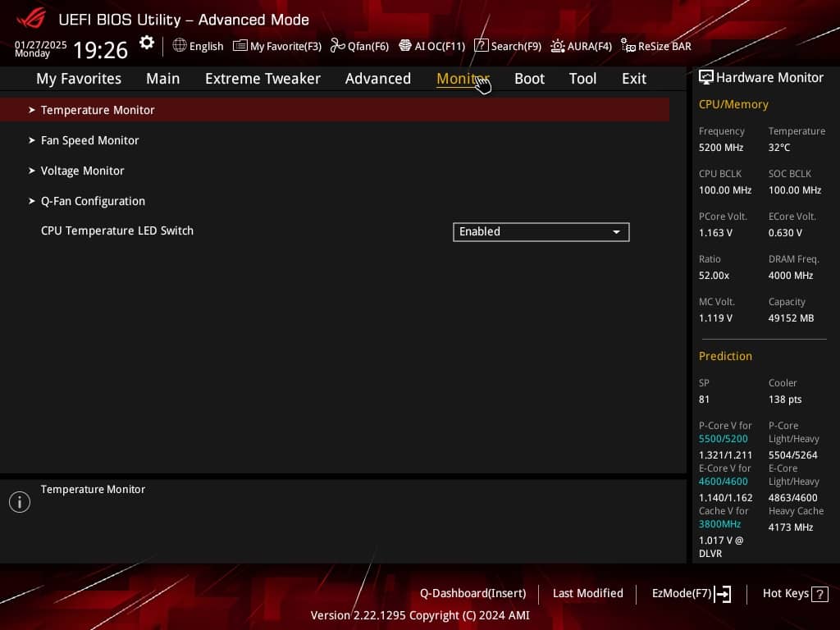This screenshot has height=630, width=840.
Task: Open CPU Temperature LED Switch dropdown
Action: (x=541, y=232)
